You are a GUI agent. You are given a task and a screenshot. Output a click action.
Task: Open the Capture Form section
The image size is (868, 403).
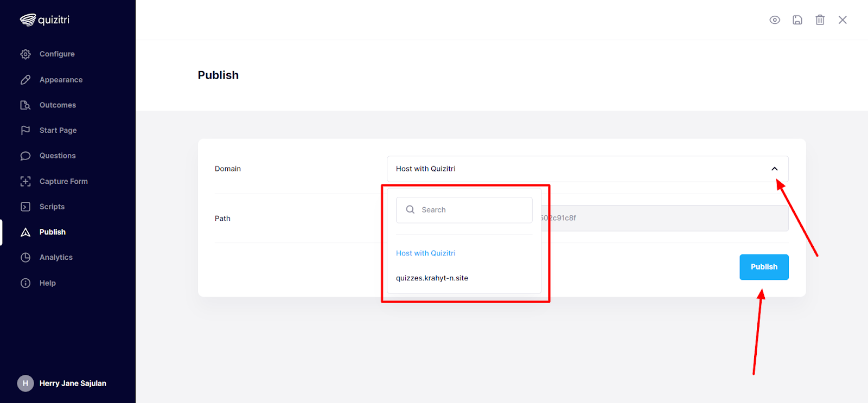(x=63, y=181)
